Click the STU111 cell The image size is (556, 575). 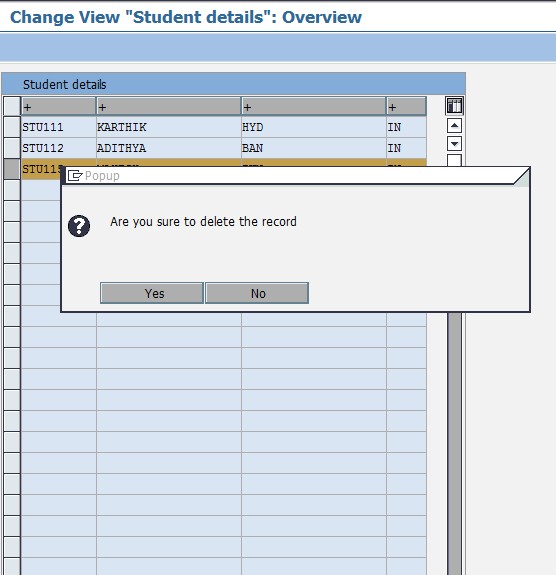click(58, 127)
